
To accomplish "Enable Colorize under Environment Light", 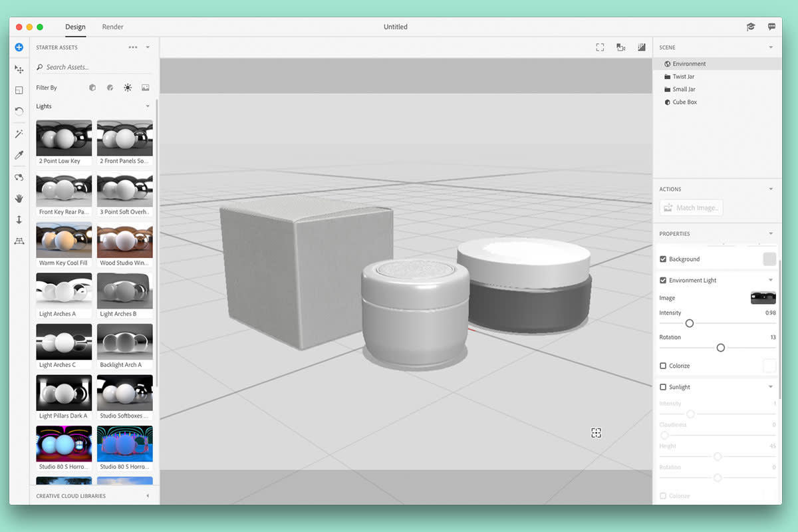I will click(663, 366).
